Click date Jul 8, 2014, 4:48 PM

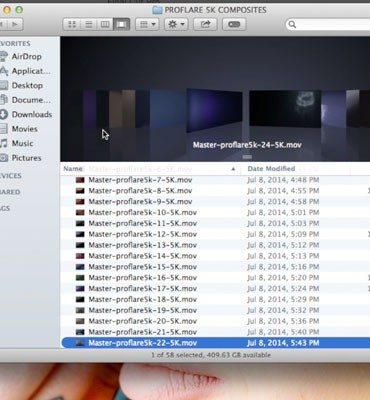(283, 180)
